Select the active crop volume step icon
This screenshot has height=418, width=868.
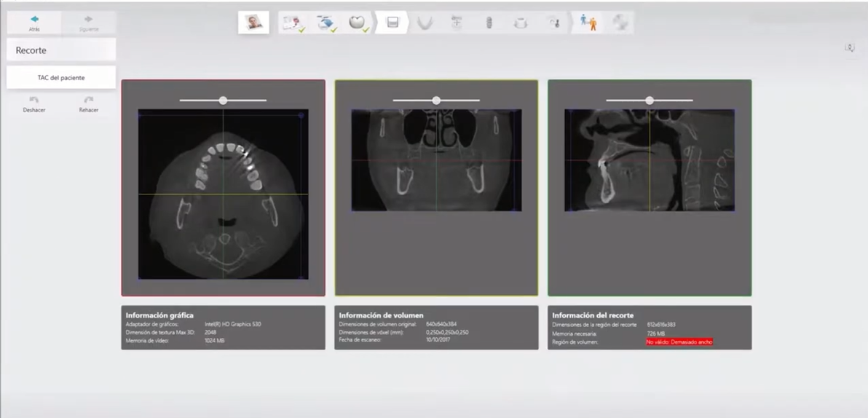392,23
